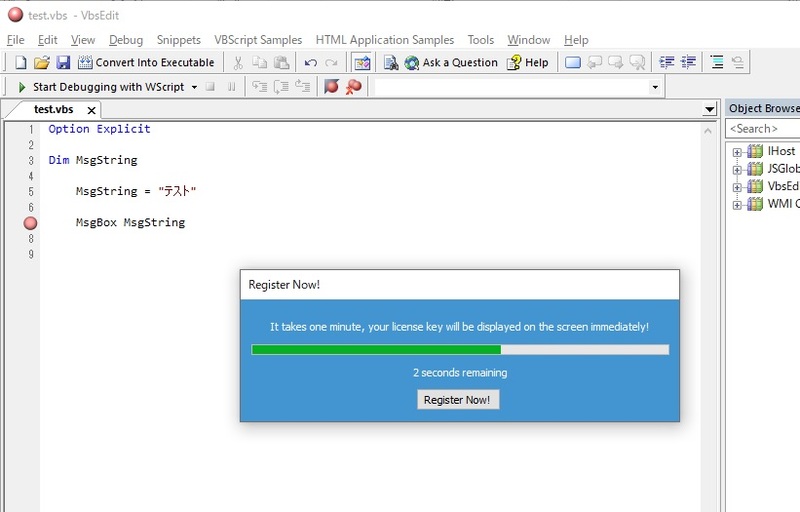The width and height of the screenshot is (800, 512).
Task: Click Convert Into Executable
Action: tap(146, 62)
